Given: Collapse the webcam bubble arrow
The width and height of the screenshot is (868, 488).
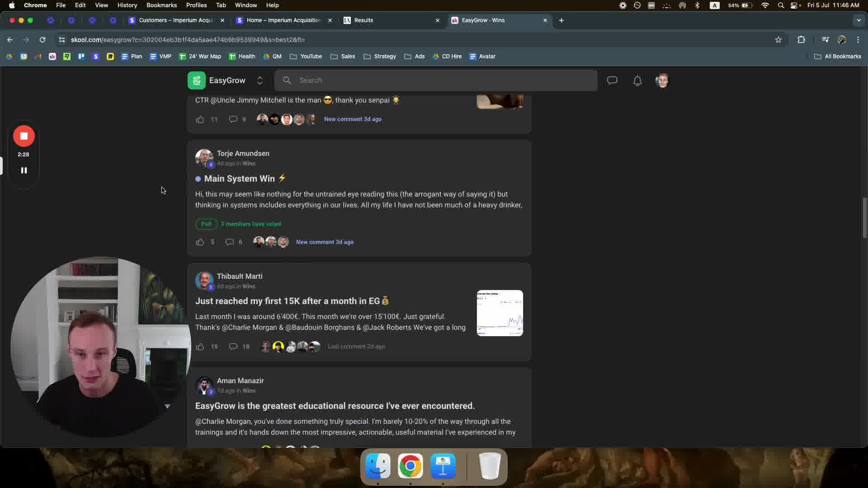Looking at the screenshot, I should coord(167,406).
